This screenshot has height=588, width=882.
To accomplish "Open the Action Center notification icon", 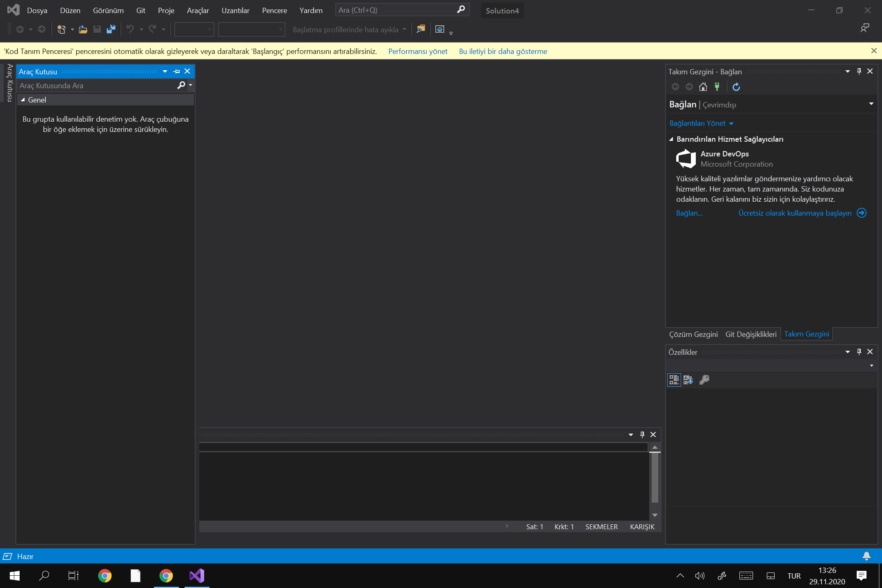I will [862, 576].
